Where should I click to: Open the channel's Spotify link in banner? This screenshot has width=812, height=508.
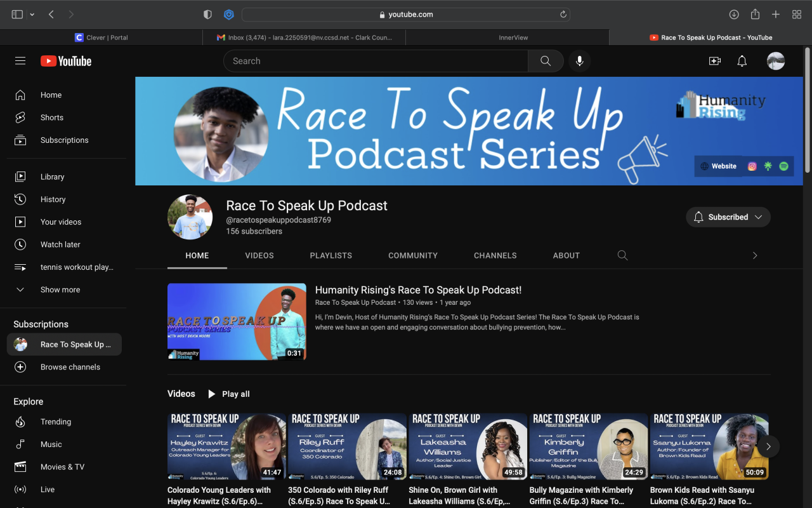pos(783,166)
